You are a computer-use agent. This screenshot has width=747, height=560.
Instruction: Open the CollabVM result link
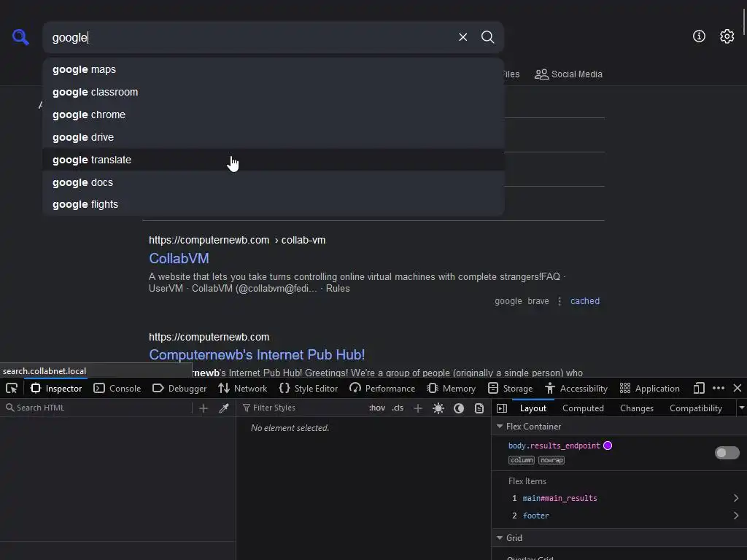(x=179, y=258)
